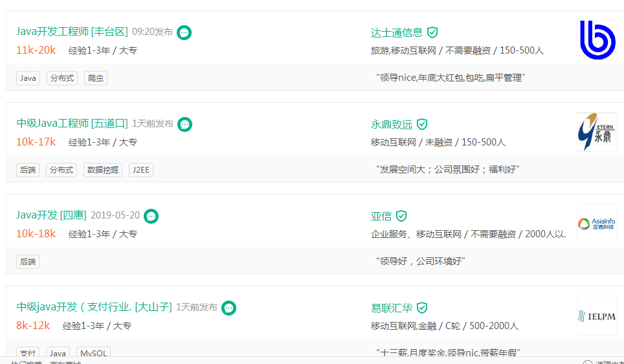Click quote “发展空间大；公司氛围好；福利好”
The height and width of the screenshot is (364, 624).
tap(448, 169)
